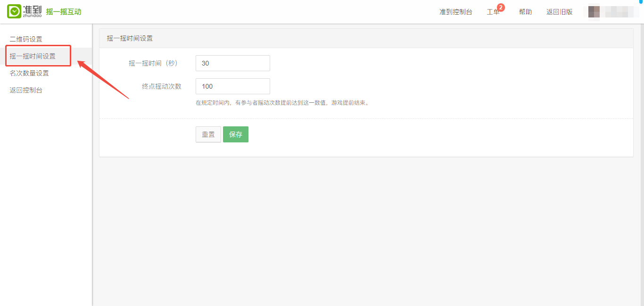Click the 摇一摇时间设置 panel header
The height and width of the screenshot is (306, 644).
click(x=130, y=38)
